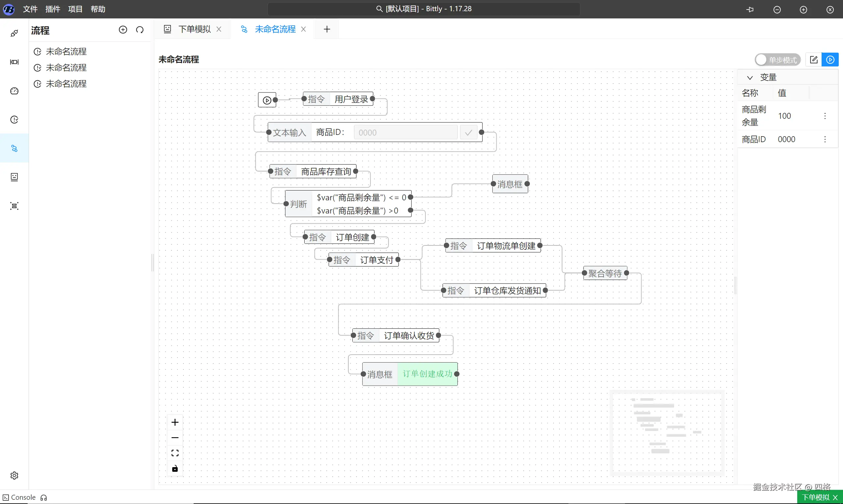
Task: Open headset icon next to Console
Action: coord(43,497)
